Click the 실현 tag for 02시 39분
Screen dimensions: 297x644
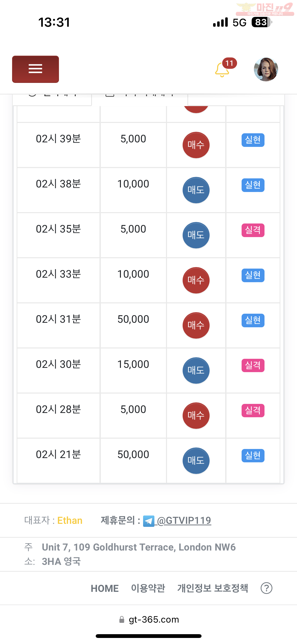[x=253, y=140]
